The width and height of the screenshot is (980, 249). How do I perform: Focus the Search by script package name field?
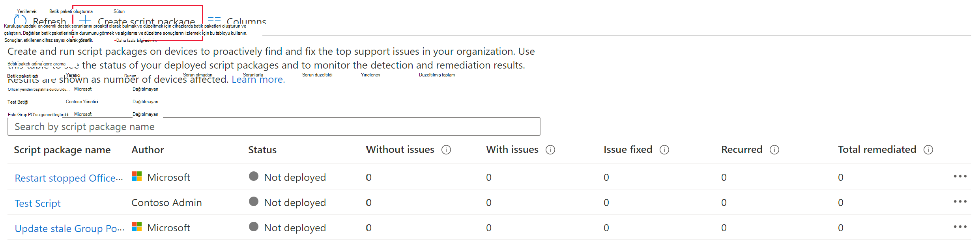(274, 127)
